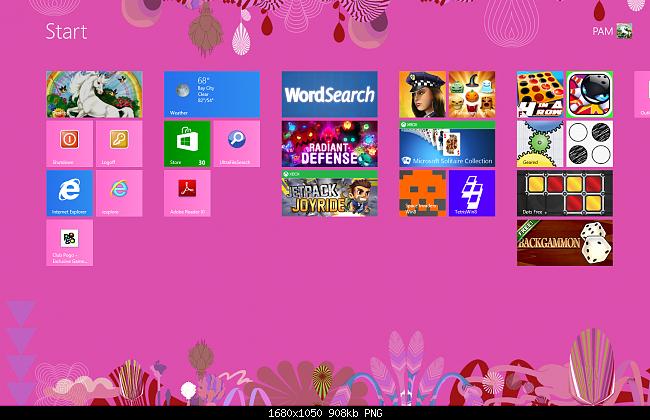Open the Backgammon tile
650x420 pixels.
(565, 243)
